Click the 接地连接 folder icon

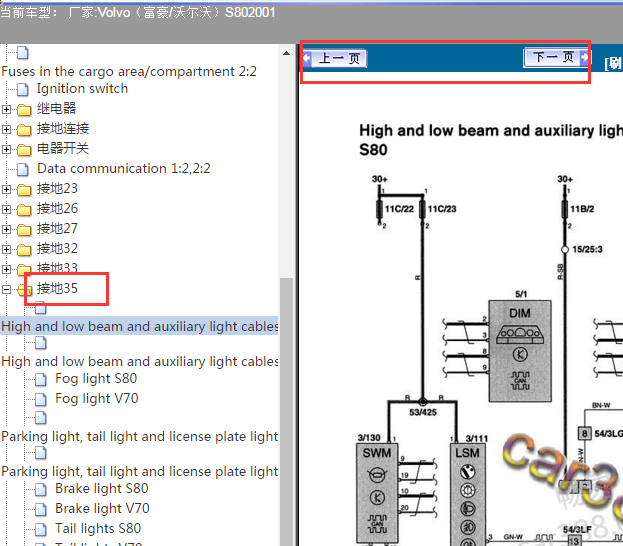click(x=24, y=130)
